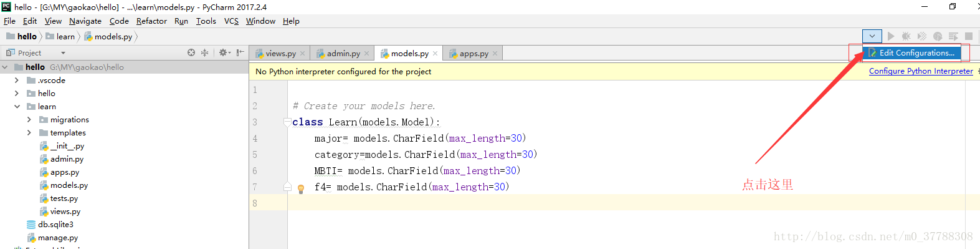980x249 pixels.
Task: Click the 'class Learn(models.Model):' code line
Action: (366, 122)
